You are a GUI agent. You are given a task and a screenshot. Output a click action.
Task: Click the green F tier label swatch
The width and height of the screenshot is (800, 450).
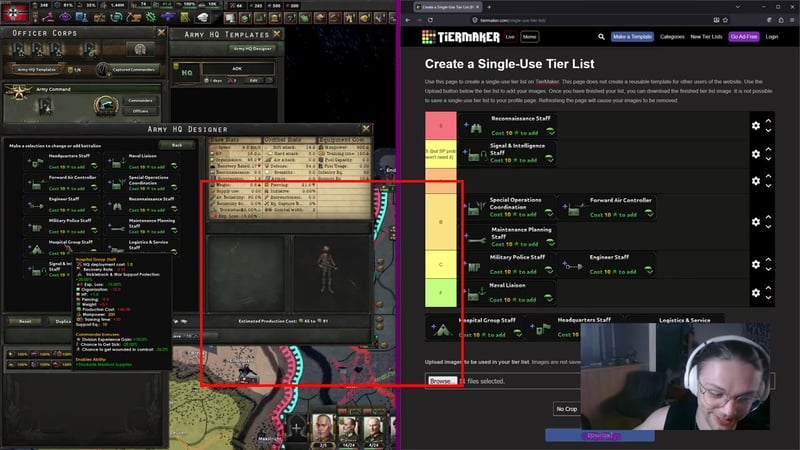click(x=441, y=293)
